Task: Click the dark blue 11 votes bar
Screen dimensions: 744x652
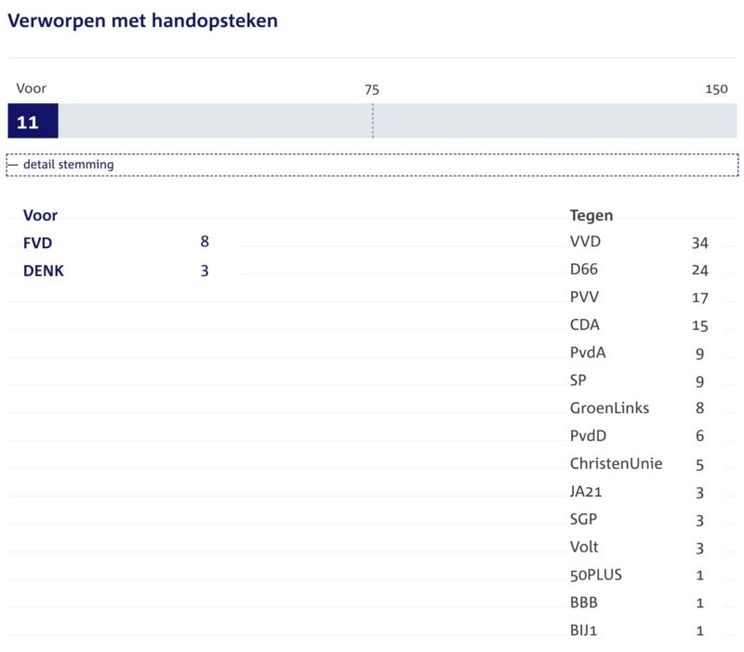Action: [x=32, y=122]
